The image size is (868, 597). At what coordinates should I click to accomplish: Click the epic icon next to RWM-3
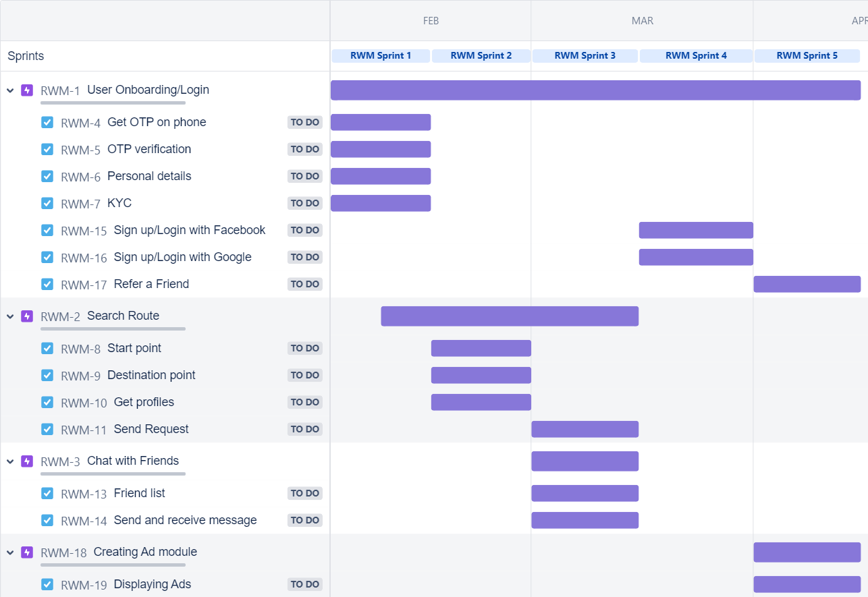[x=27, y=461]
